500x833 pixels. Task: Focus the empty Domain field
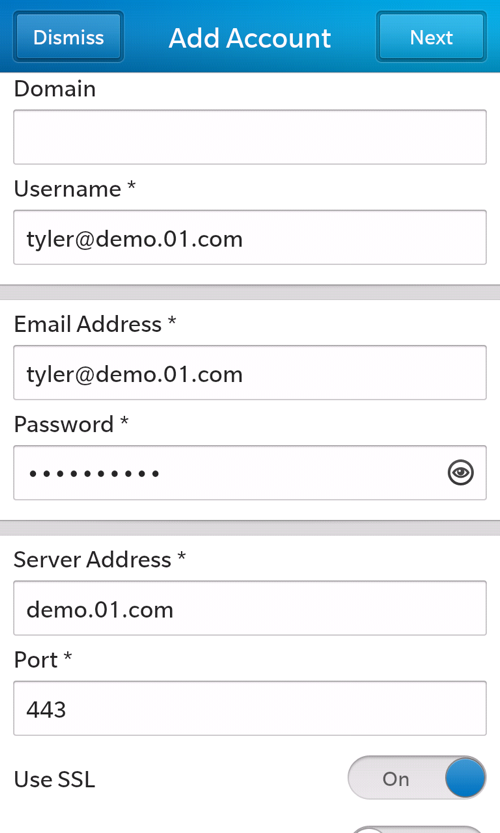[250, 137]
